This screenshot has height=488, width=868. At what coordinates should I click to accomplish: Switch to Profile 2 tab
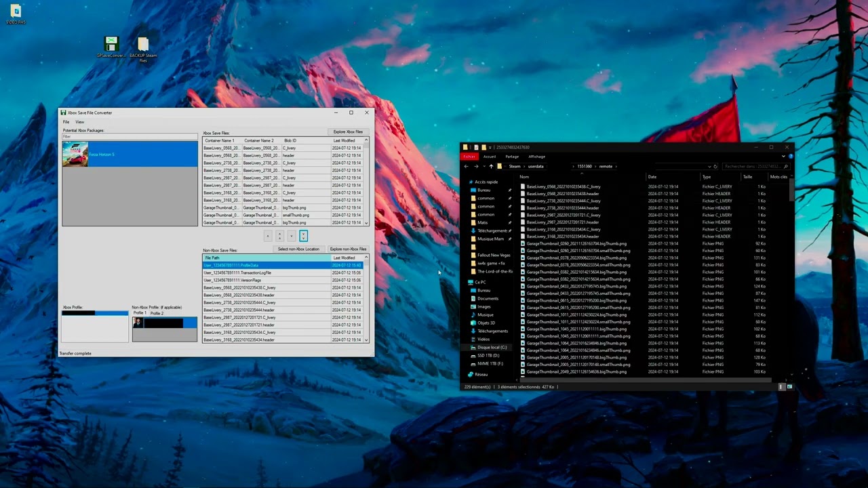click(x=157, y=313)
